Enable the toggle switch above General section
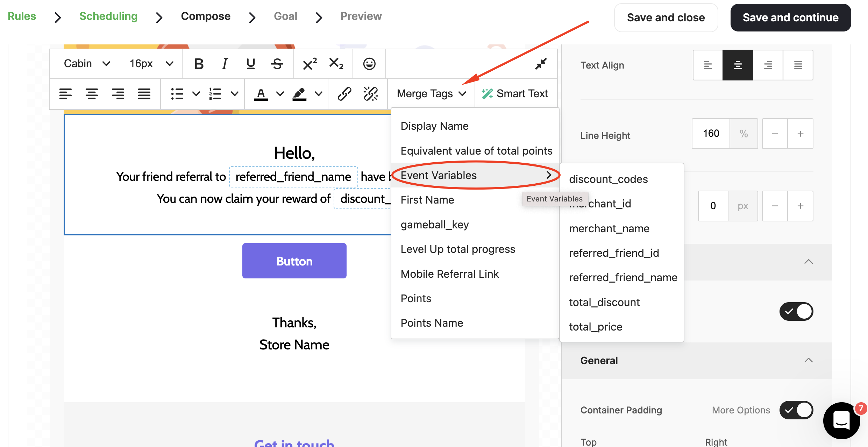The width and height of the screenshot is (868, 447). (x=796, y=311)
